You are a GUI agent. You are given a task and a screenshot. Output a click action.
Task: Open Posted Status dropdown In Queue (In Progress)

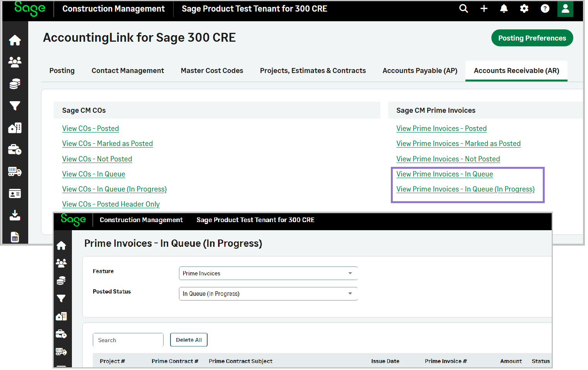pyautogui.click(x=268, y=294)
